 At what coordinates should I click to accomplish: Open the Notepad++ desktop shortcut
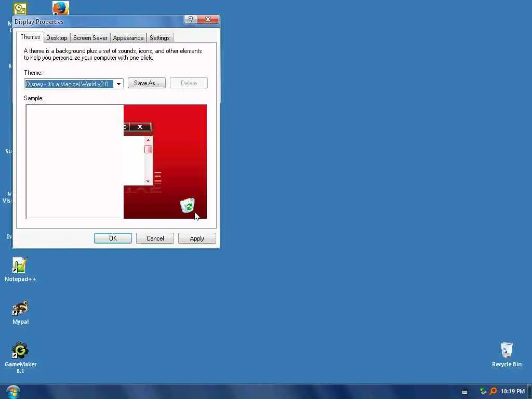(20, 265)
